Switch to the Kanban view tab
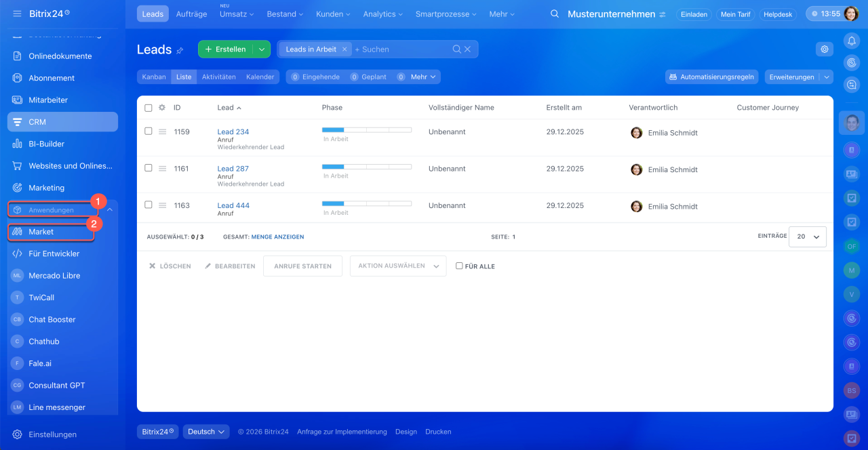Viewport: 868px width, 450px height. click(154, 77)
